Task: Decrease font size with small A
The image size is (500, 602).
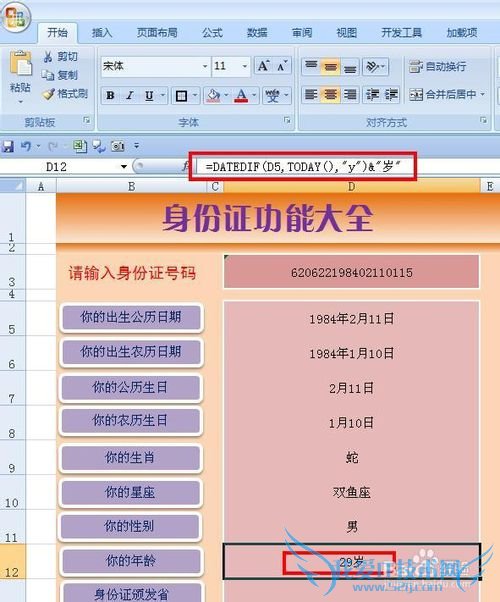Action: [x=282, y=66]
